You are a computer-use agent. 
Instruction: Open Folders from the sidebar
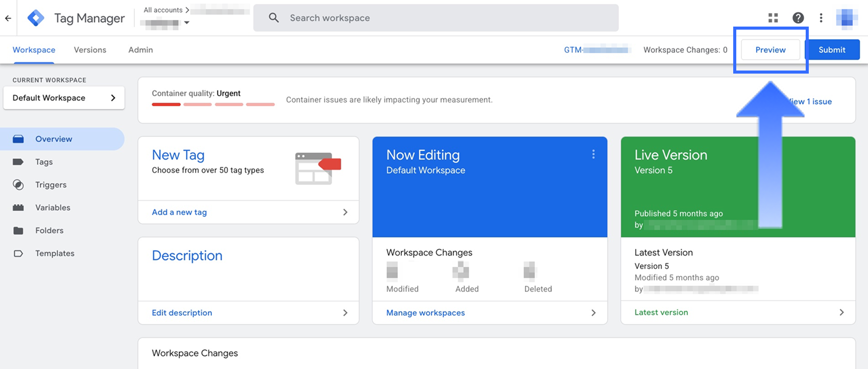[49, 230]
